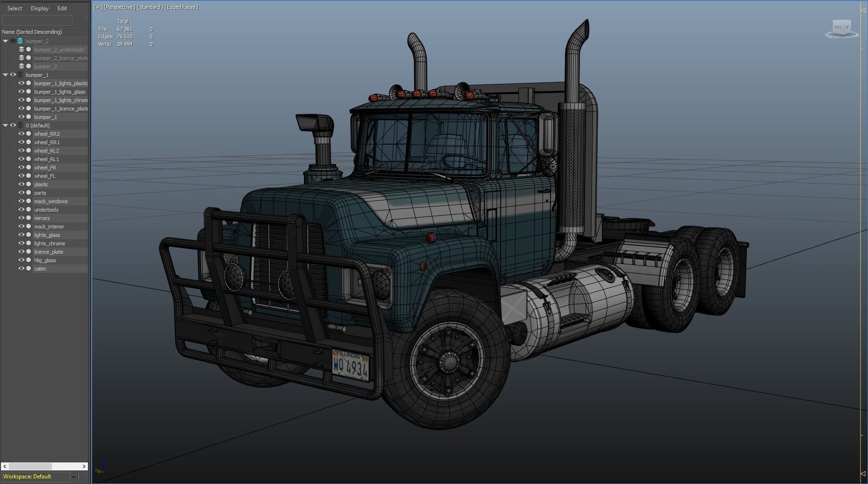Click the object dot beside mirrors
The height and width of the screenshot is (484, 868).
click(29, 218)
